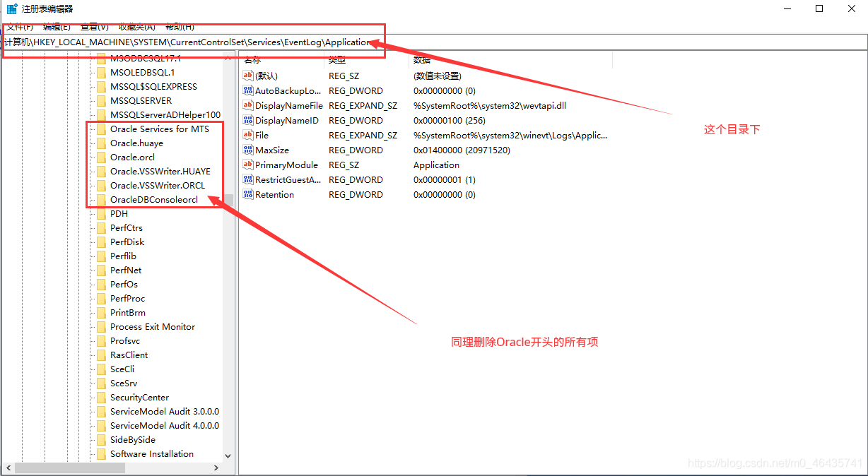Select the PerfNet key
This screenshot has height=476, width=868.
126,270
